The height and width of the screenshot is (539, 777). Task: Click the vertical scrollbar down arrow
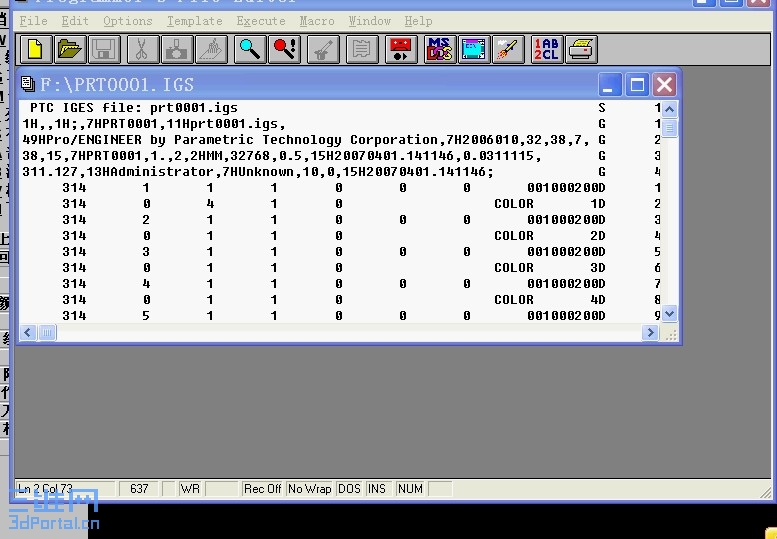pos(669,314)
